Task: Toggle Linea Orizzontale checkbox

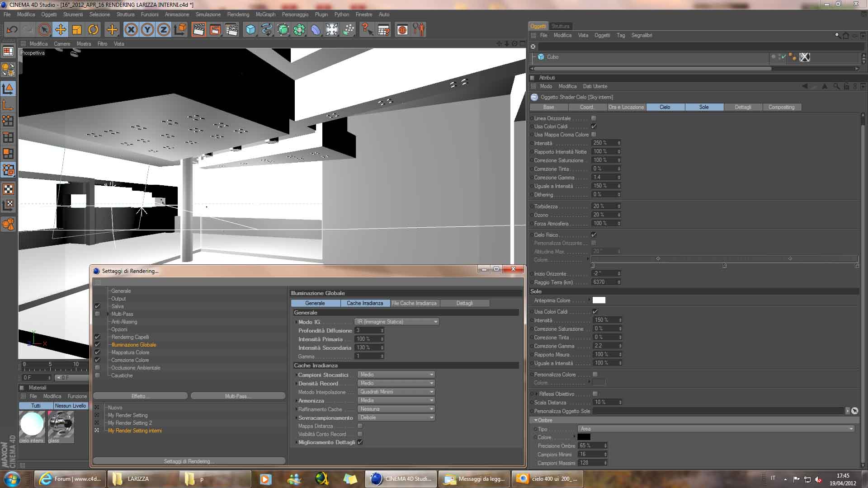Action: (x=594, y=118)
